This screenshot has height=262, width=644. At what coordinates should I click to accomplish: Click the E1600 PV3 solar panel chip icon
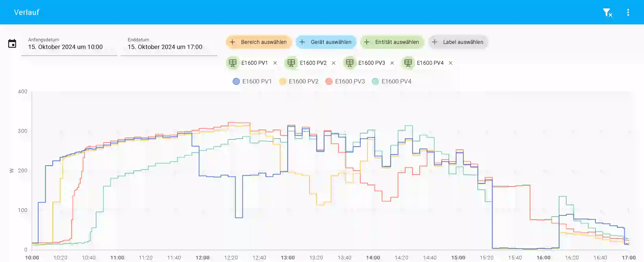click(349, 63)
